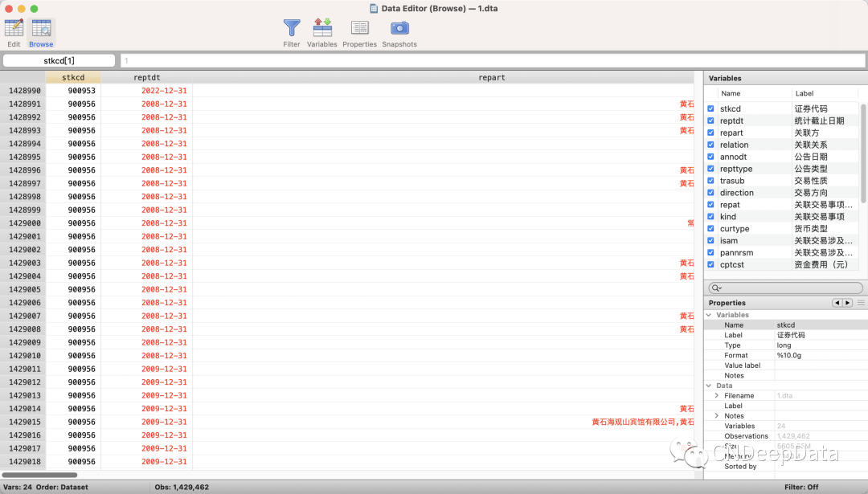Image resolution: width=868 pixels, height=494 pixels.
Task: Click Filter: Off status indicator
Action: [x=801, y=488]
